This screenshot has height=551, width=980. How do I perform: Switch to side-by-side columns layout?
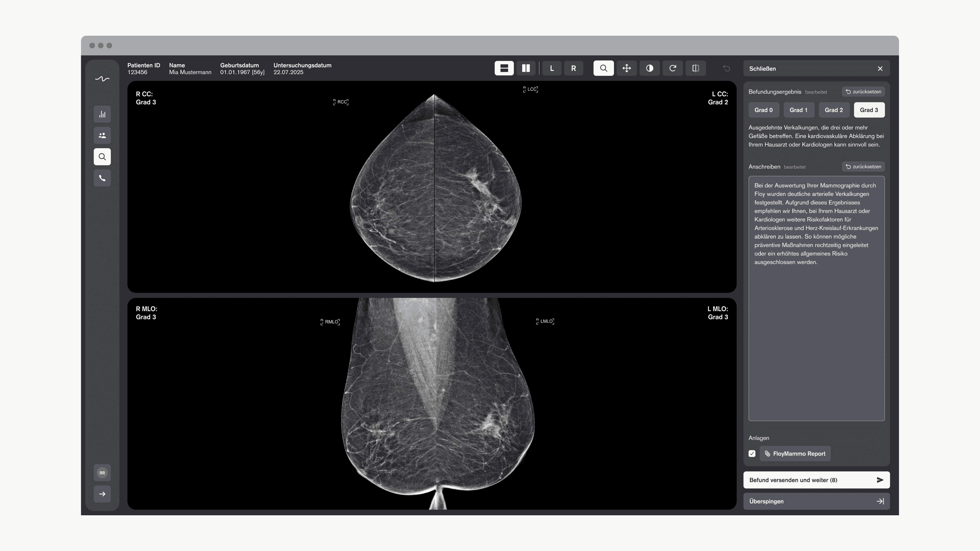pyautogui.click(x=526, y=68)
